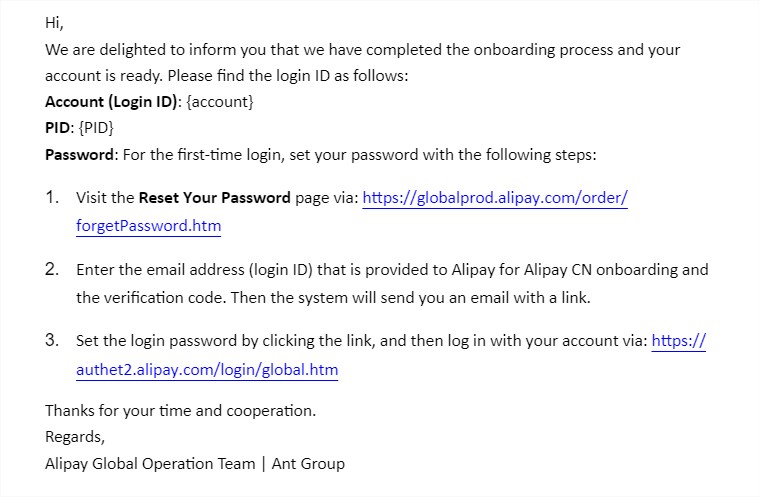Click the bold "PID" label
The image size is (759, 497).
coord(58,128)
